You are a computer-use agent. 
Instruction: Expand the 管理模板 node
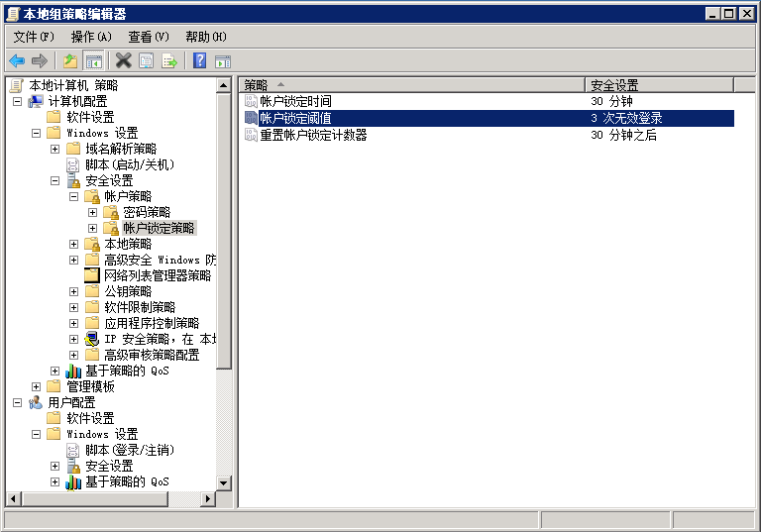(37, 386)
